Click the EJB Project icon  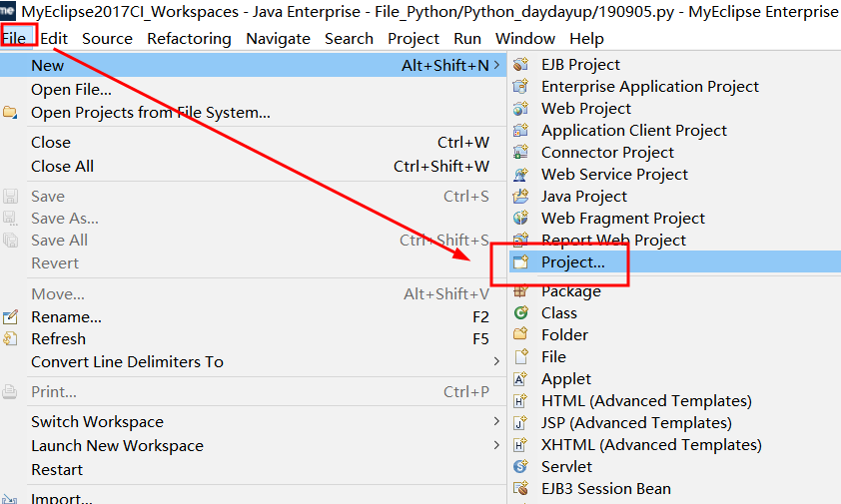coord(520,64)
